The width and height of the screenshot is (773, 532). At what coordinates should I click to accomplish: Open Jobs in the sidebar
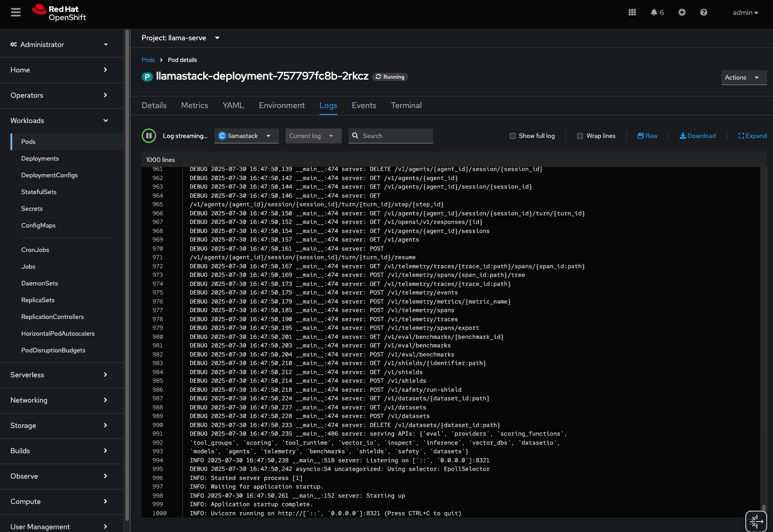[67, 266]
